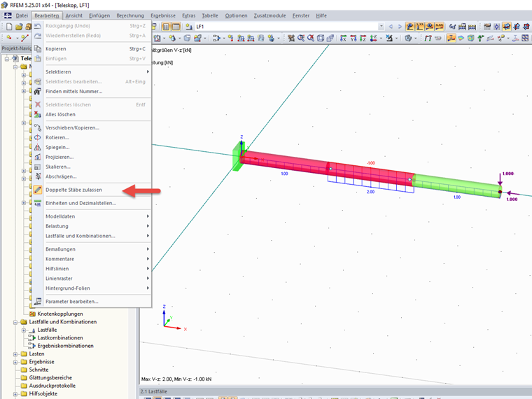
Task: Expand the Lasten tree node
Action: pos(15,354)
